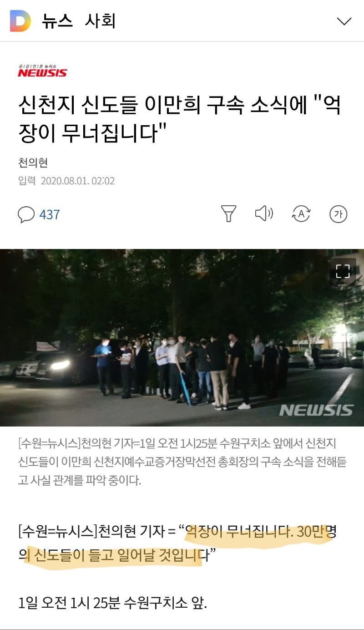Open the 뉴스 section
This screenshot has width=364, height=630.
pyautogui.click(x=57, y=21)
